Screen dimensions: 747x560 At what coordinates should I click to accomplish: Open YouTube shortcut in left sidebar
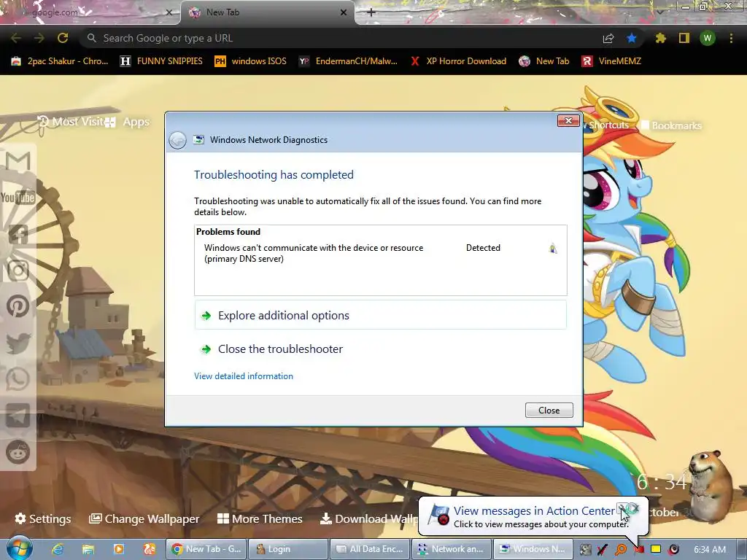pos(18,197)
